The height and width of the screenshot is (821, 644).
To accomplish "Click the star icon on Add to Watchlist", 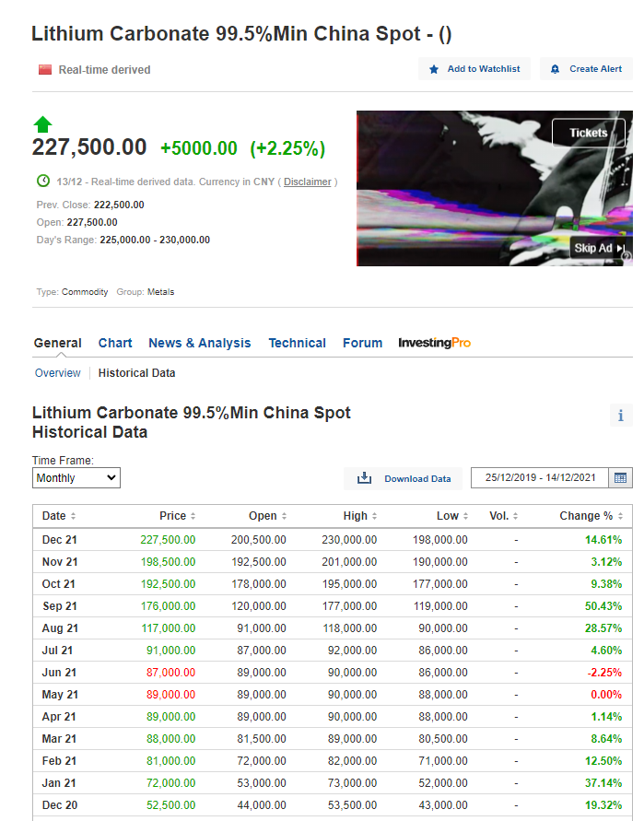I will pyautogui.click(x=434, y=69).
